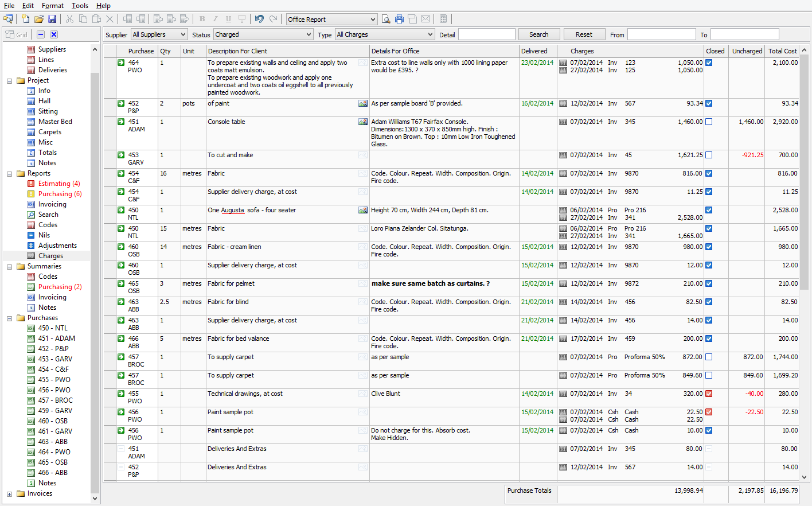Click the find/search icon at far left of toolbar
Image resolution: width=812 pixels, height=506 pixels.
pyautogui.click(x=8, y=19)
